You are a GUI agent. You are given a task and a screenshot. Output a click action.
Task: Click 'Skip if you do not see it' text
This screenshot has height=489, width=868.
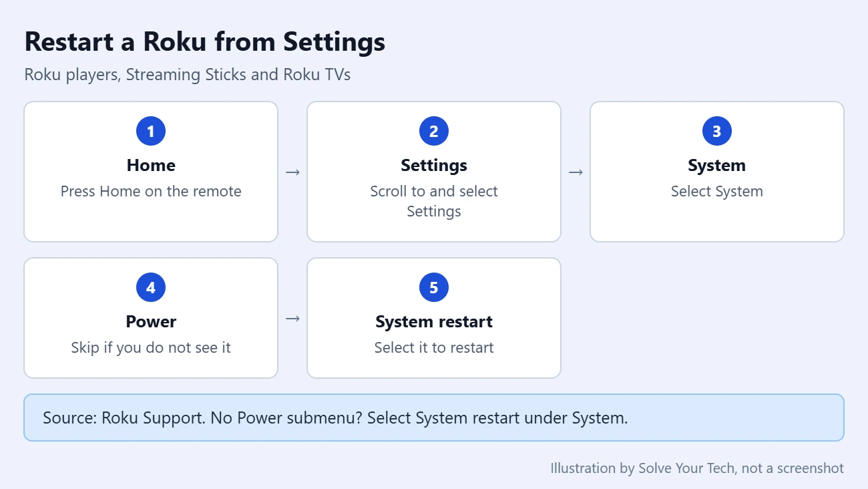151,347
